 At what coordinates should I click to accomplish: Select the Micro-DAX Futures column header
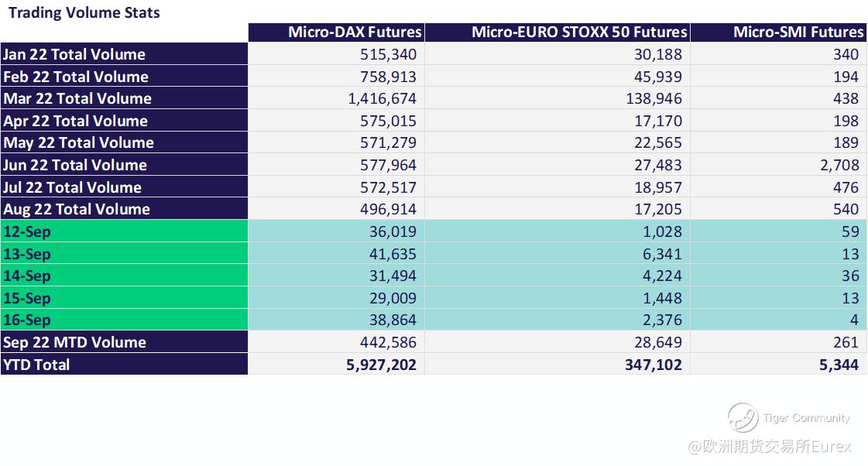coord(355,32)
